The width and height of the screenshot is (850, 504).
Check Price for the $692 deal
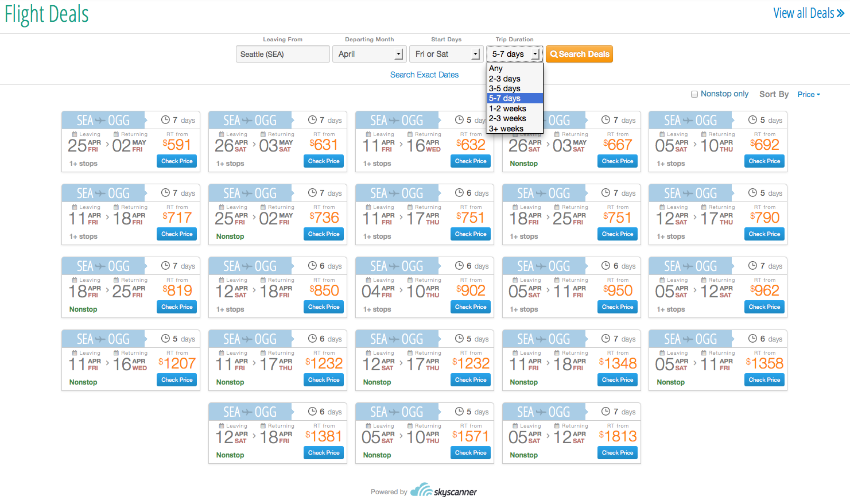[764, 161]
